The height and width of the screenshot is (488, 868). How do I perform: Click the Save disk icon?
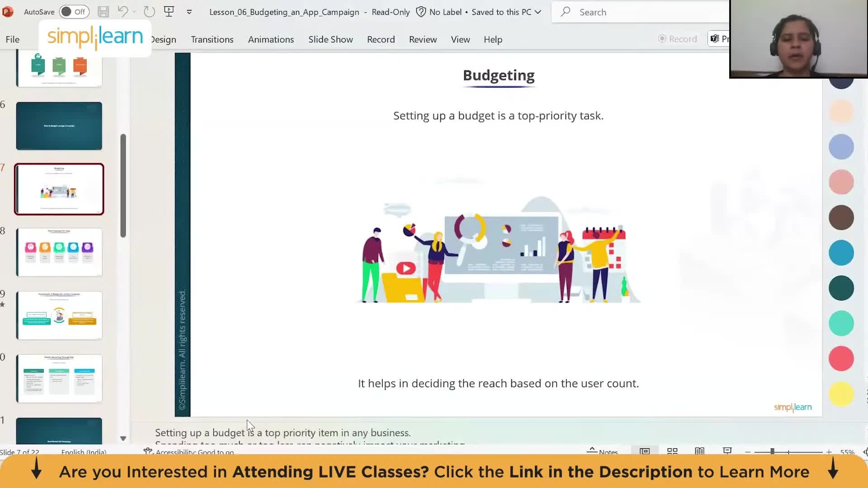(x=103, y=12)
